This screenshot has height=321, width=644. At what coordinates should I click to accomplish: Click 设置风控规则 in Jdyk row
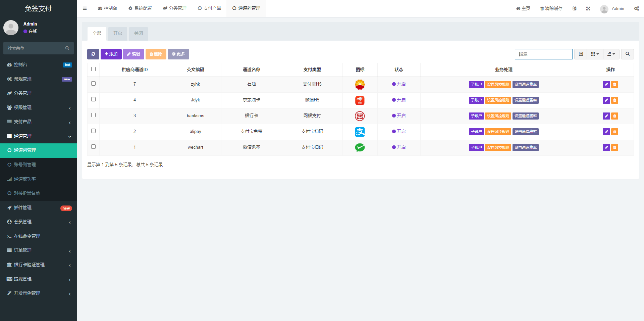coord(498,100)
